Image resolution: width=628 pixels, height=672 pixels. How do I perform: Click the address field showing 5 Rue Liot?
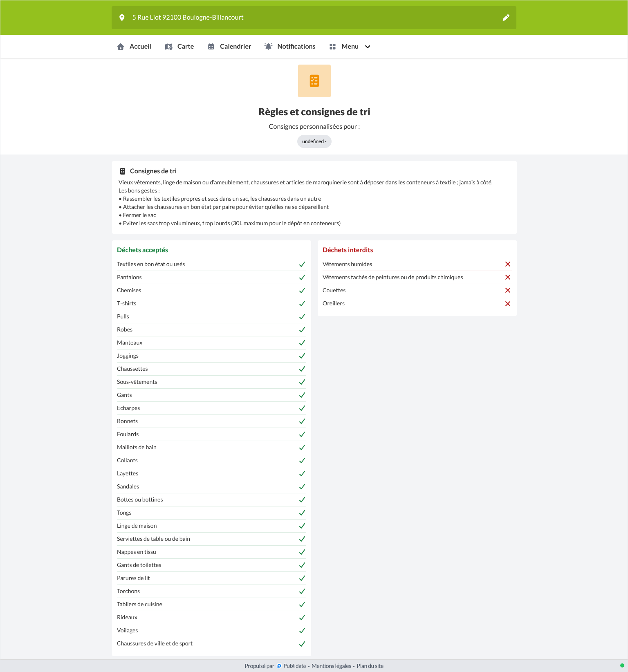(314, 18)
